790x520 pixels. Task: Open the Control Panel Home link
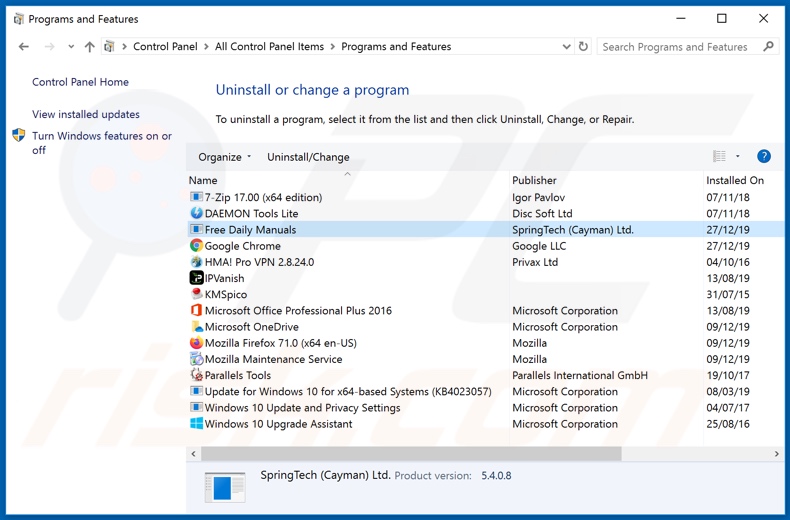tap(80, 82)
